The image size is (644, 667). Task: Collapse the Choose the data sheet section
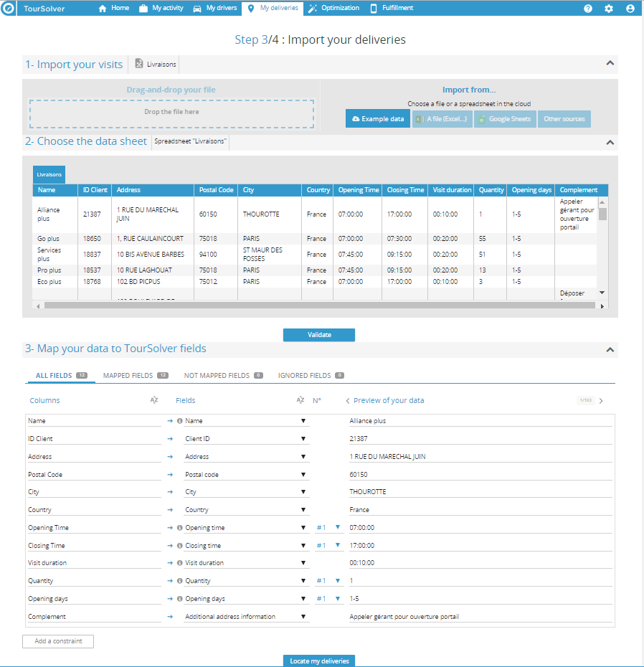610,143
